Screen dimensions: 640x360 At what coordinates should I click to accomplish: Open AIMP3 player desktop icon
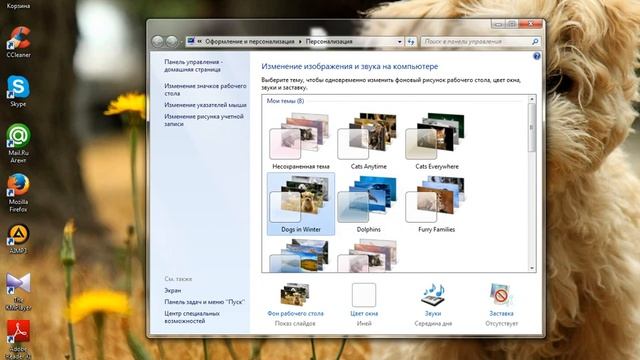click(x=18, y=239)
